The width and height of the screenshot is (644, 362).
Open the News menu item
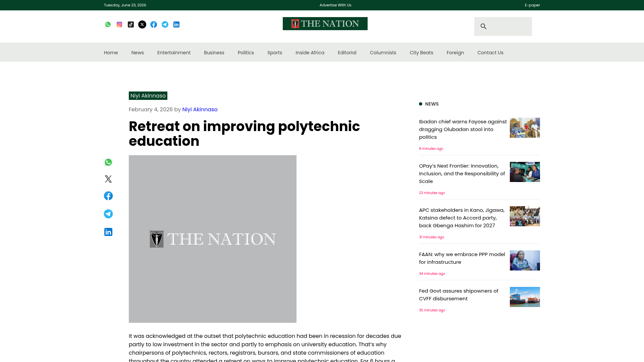(x=138, y=53)
